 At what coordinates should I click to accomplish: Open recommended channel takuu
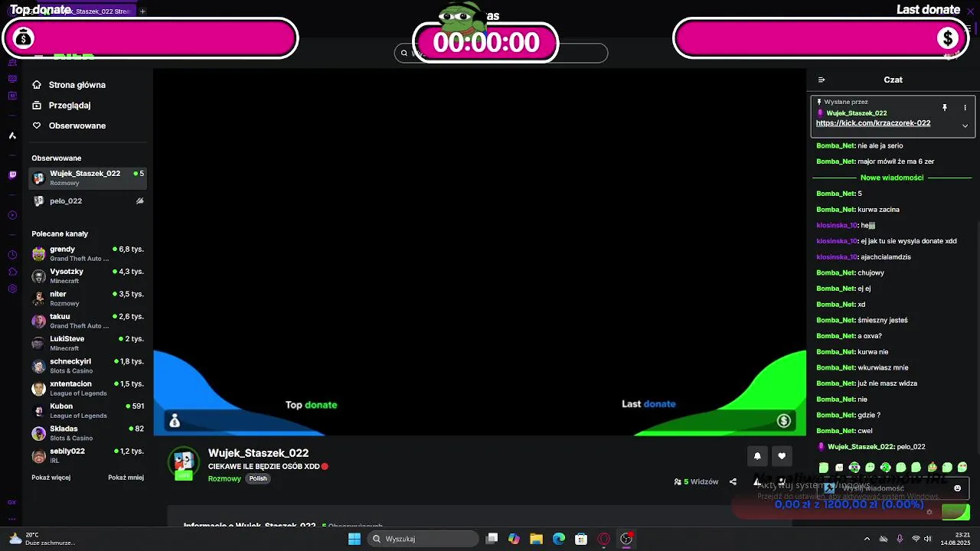click(x=88, y=321)
